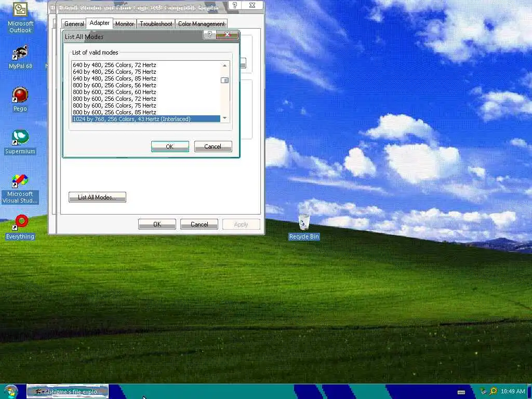
Task: Select 640 by 480, 256 Colors, 75 Hertz
Action: (146, 72)
